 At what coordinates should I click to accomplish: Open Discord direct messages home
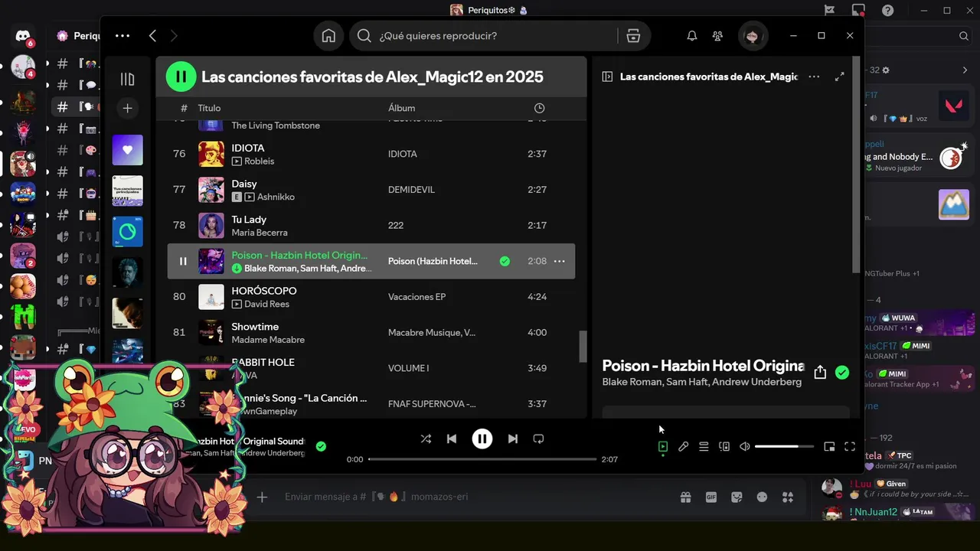pos(23,36)
